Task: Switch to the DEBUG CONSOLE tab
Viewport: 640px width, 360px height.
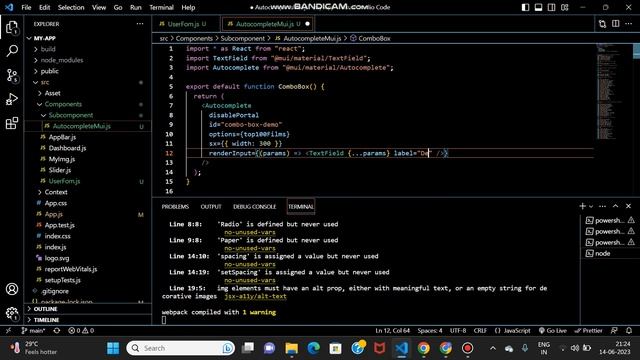Action: [254, 207]
